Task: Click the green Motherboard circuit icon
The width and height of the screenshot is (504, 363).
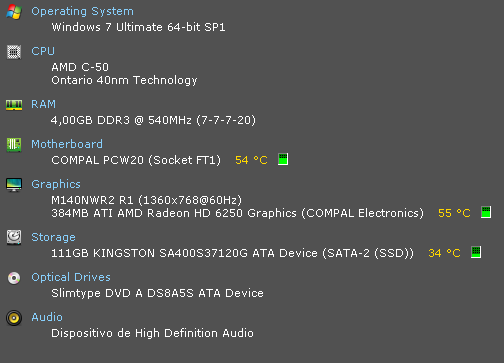Action: (14, 145)
